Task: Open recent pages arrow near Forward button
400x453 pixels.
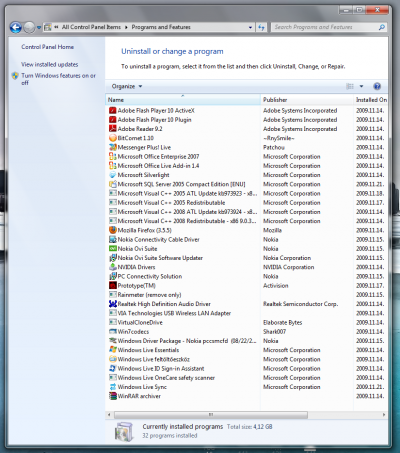Action: [x=39, y=27]
